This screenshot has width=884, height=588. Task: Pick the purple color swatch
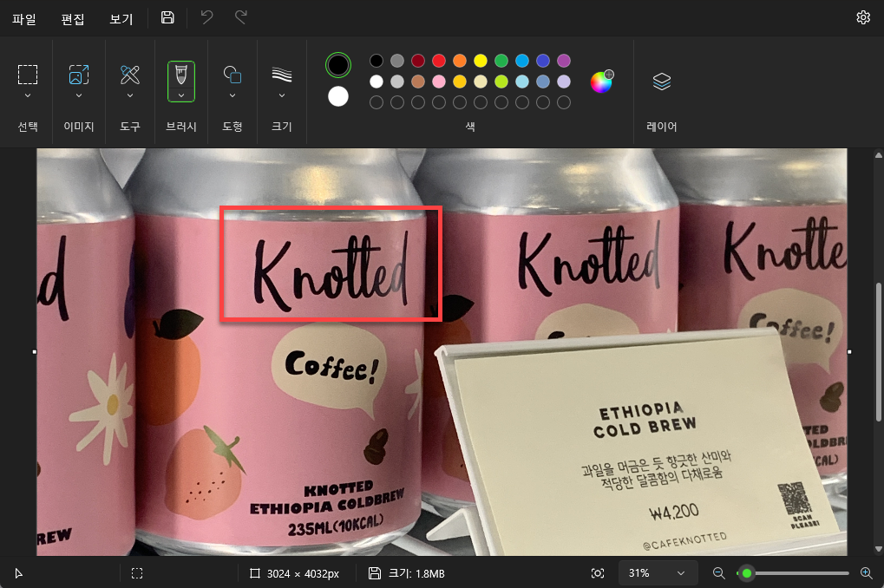(x=564, y=61)
